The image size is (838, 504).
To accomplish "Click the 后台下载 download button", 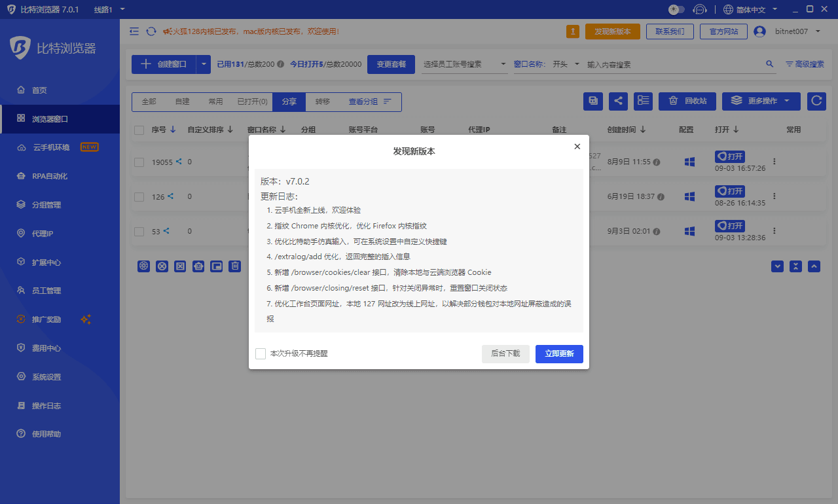I will coord(505,353).
